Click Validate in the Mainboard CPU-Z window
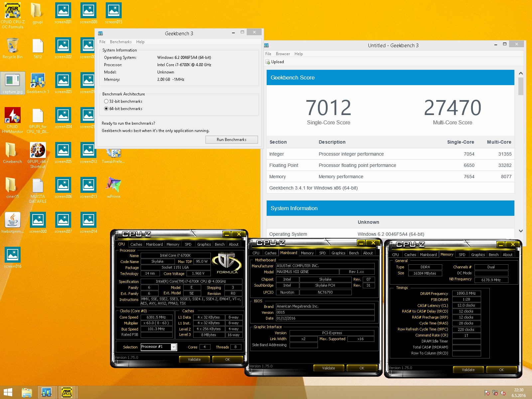 tap(329, 368)
